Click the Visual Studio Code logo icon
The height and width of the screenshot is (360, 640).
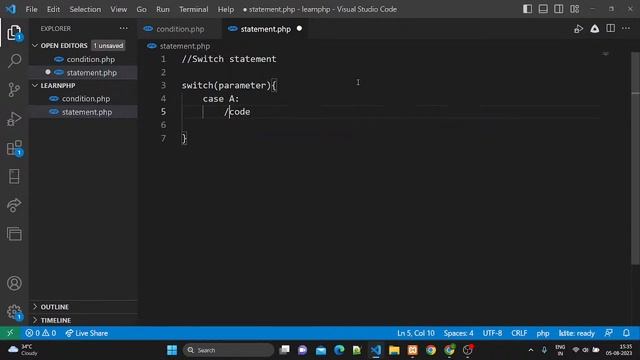tap(11, 9)
